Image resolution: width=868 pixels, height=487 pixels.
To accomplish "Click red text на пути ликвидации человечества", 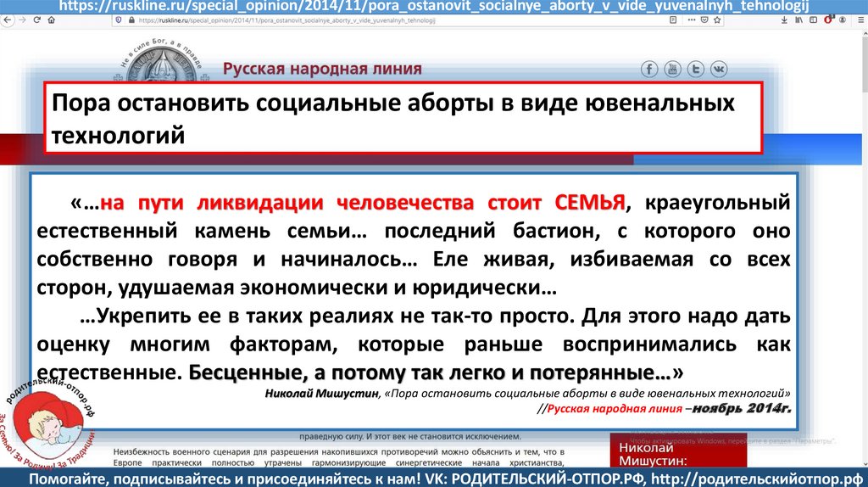I will (x=363, y=203).
